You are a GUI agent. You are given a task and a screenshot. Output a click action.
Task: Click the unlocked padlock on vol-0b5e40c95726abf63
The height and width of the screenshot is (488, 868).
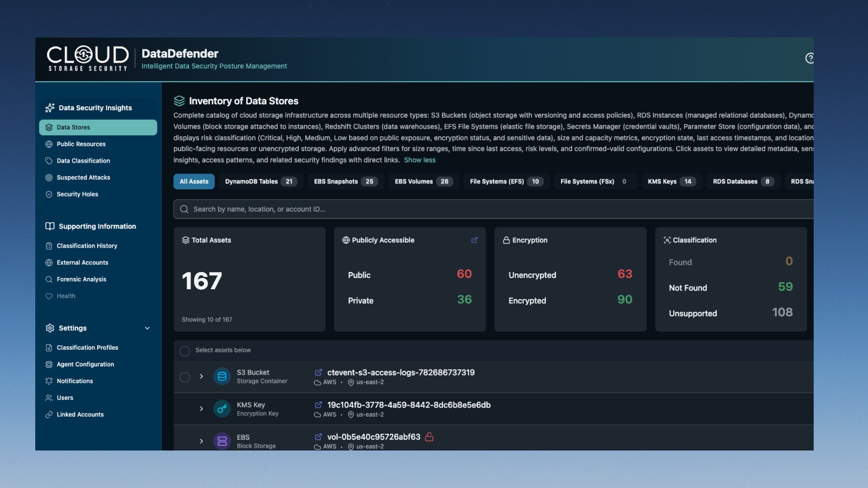pos(429,437)
